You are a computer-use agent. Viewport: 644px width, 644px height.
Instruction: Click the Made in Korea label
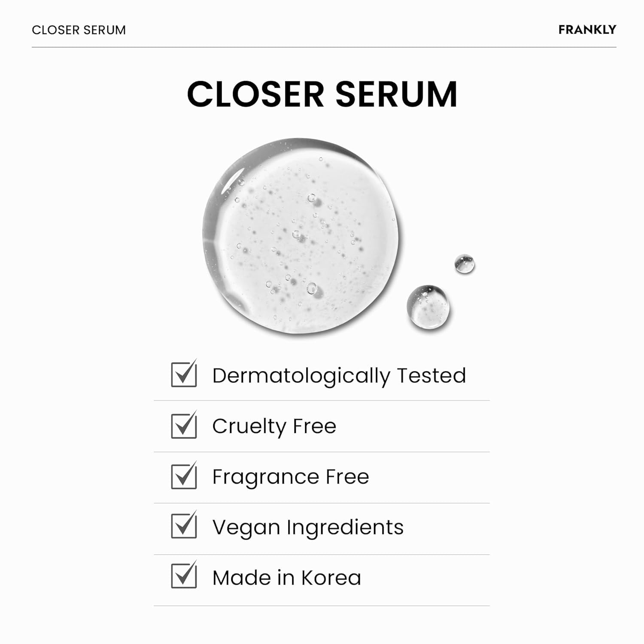click(286, 578)
